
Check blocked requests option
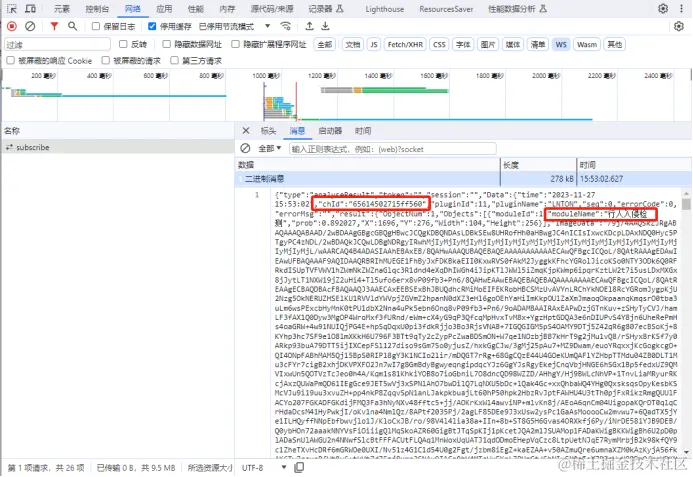point(106,60)
